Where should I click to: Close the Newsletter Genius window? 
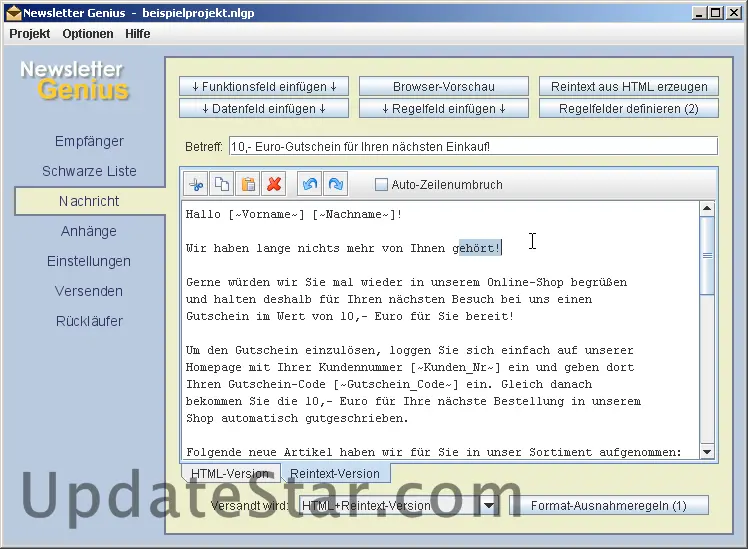[733, 13]
